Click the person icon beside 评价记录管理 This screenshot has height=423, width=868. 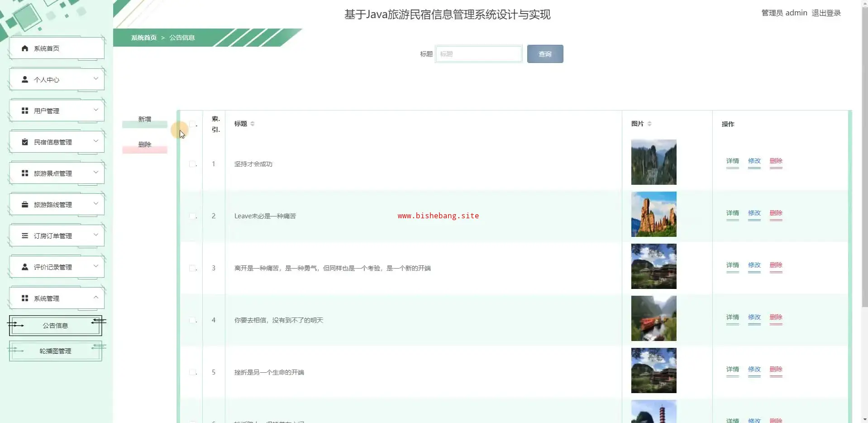[x=25, y=267]
